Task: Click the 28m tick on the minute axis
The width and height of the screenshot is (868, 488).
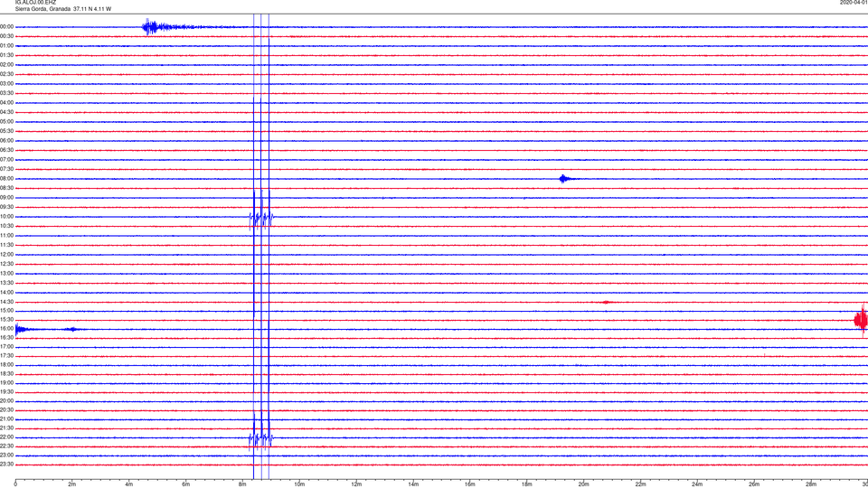Action: click(x=811, y=484)
